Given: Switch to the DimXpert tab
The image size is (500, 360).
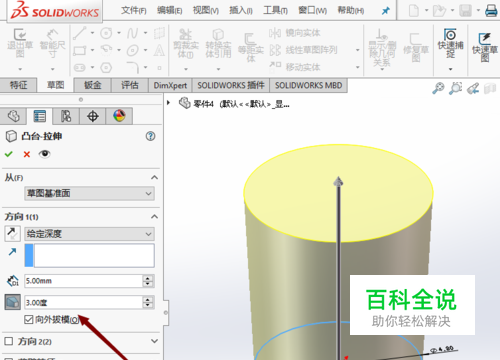Looking at the screenshot, I should (170, 85).
